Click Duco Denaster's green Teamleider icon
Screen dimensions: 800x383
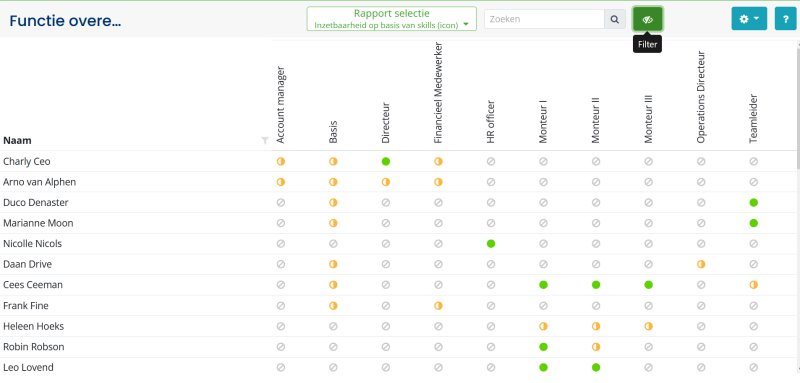pyautogui.click(x=754, y=202)
